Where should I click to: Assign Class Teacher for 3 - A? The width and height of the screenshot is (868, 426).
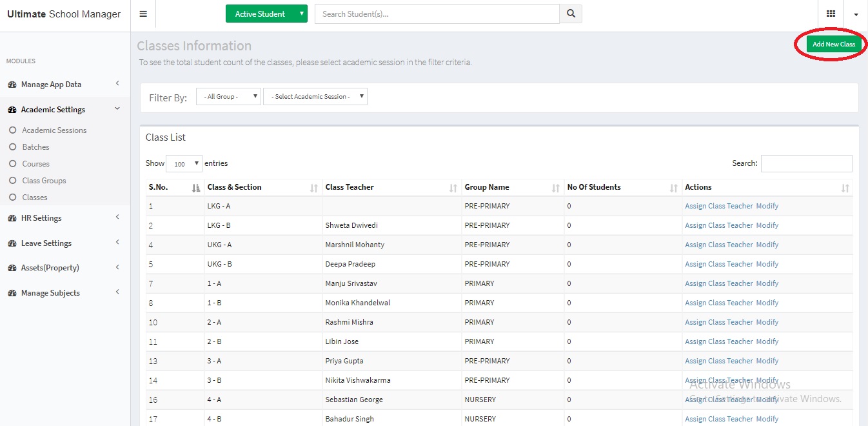pos(719,361)
